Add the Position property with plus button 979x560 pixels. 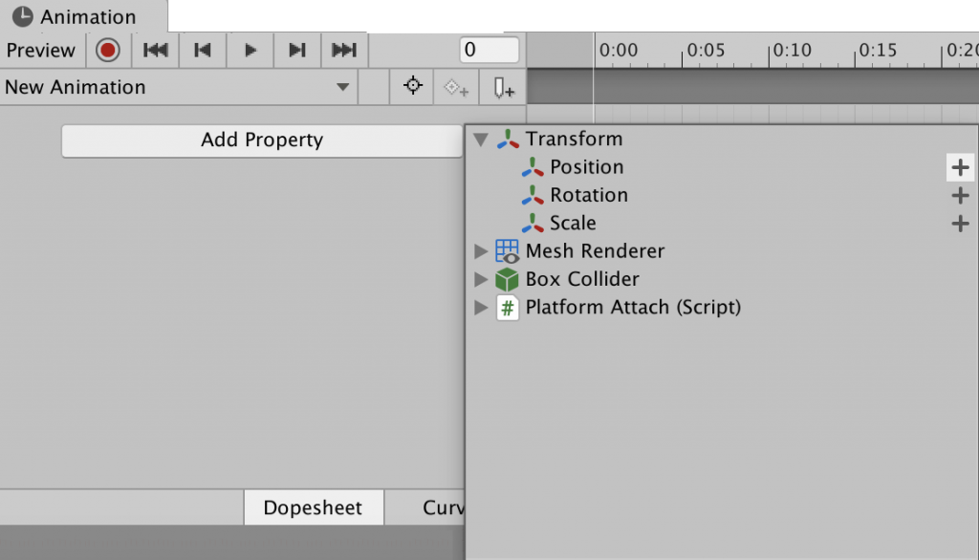(960, 168)
